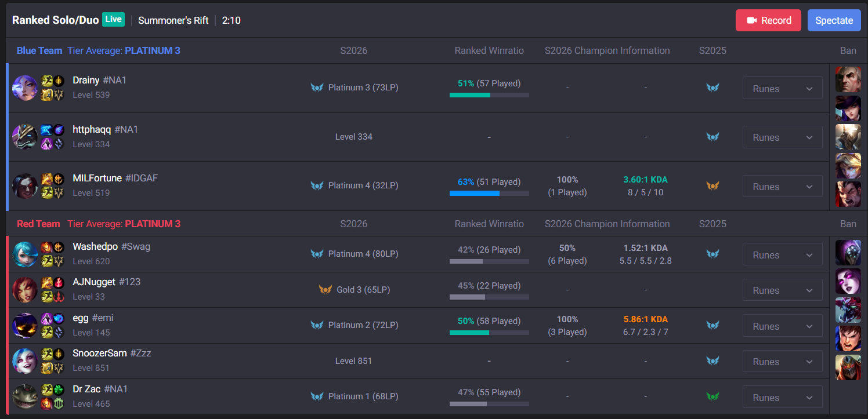Expand Runes for httphaqq
Image resolution: width=868 pixels, height=419 pixels.
coord(783,137)
